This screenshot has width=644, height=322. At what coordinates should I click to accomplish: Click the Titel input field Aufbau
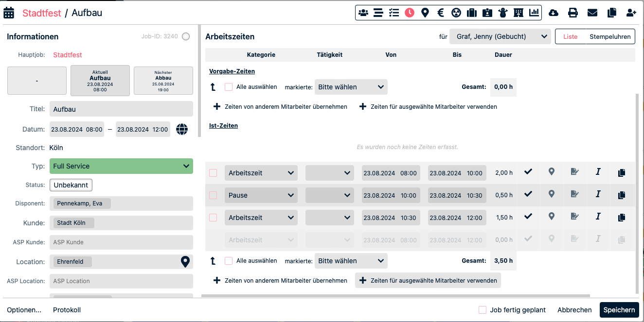click(121, 109)
